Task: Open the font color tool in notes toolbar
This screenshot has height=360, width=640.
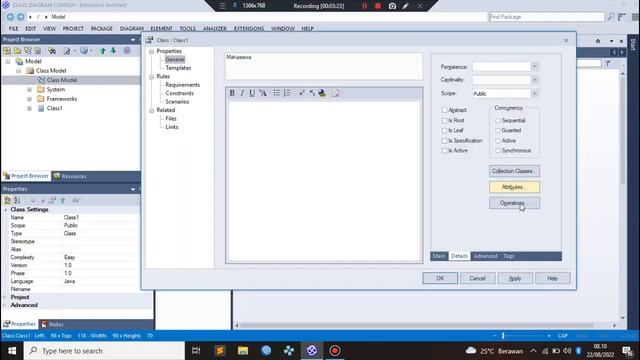Action: [x=263, y=93]
